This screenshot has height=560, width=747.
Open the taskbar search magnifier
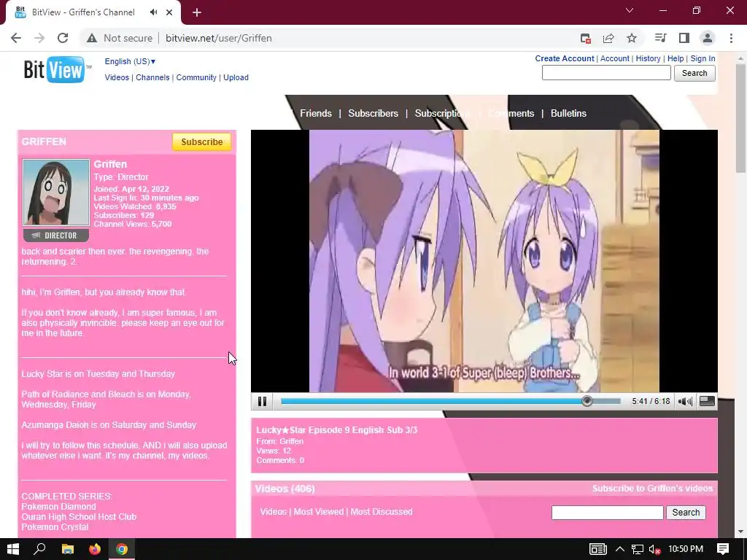[39, 549]
